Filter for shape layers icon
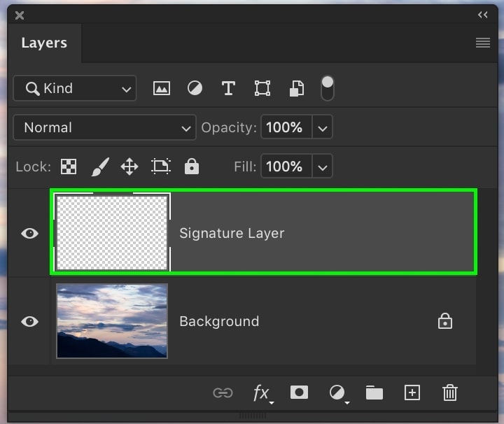This screenshot has width=504, height=424. 262,88
